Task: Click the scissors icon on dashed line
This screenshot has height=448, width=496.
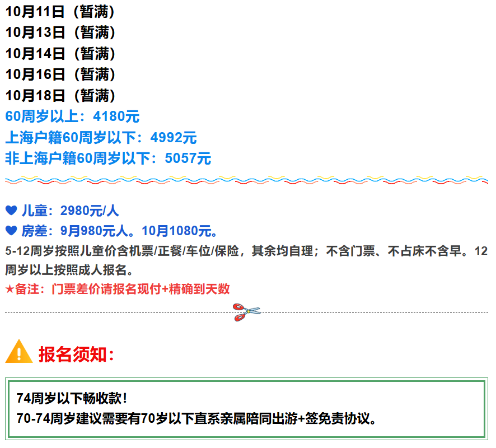Action: (x=247, y=312)
